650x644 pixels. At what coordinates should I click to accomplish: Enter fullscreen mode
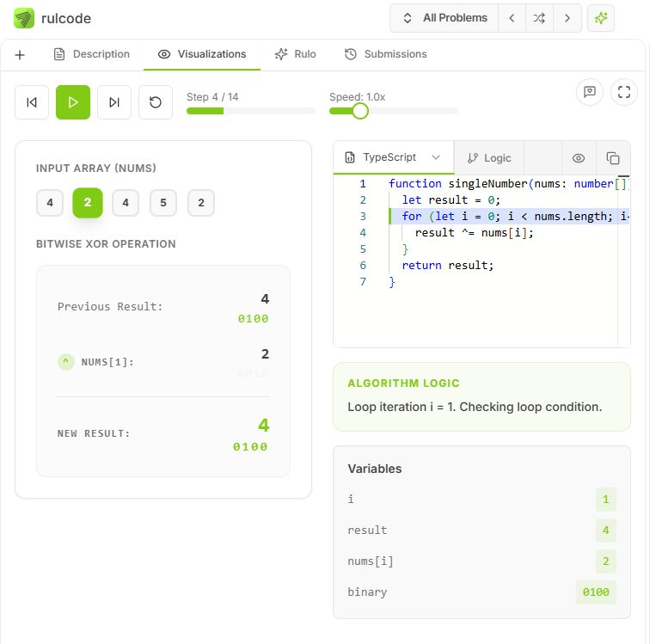624,92
